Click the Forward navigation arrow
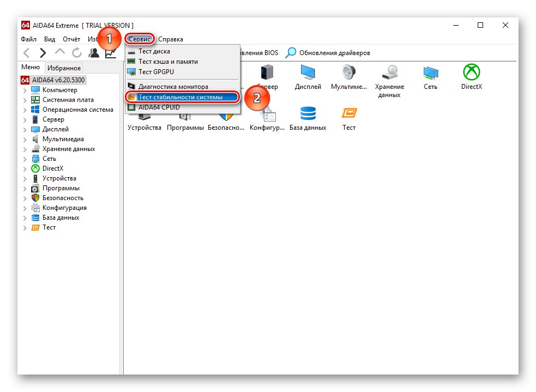 (43, 53)
